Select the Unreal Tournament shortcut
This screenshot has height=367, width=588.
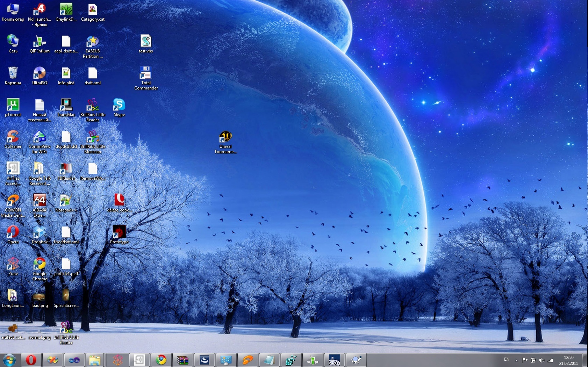[x=225, y=137]
